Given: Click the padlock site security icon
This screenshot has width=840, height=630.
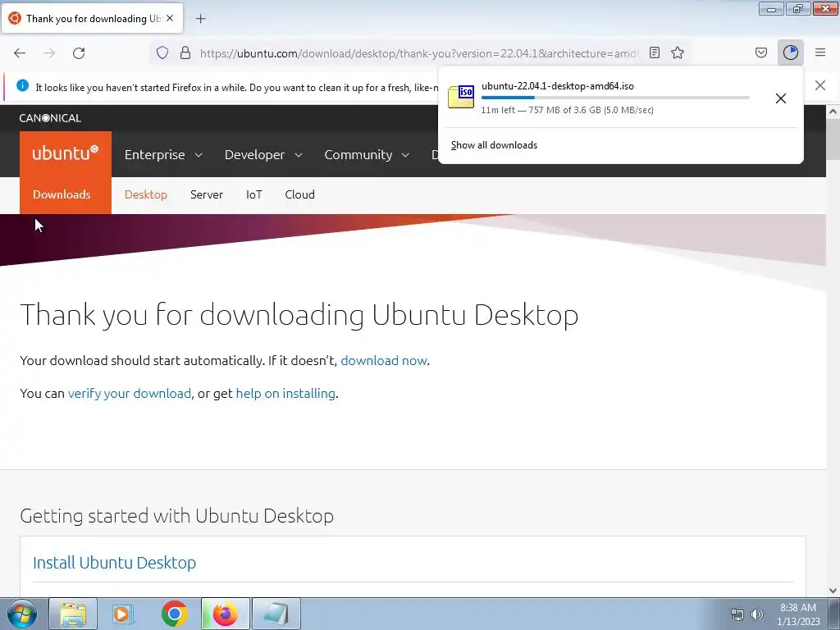Looking at the screenshot, I should [x=185, y=53].
